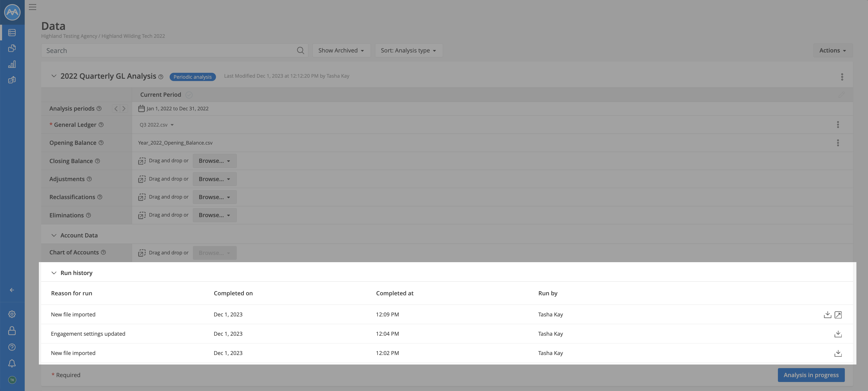
Task: Collapse 2022 Quarterly GL Analysis section
Action: (54, 76)
